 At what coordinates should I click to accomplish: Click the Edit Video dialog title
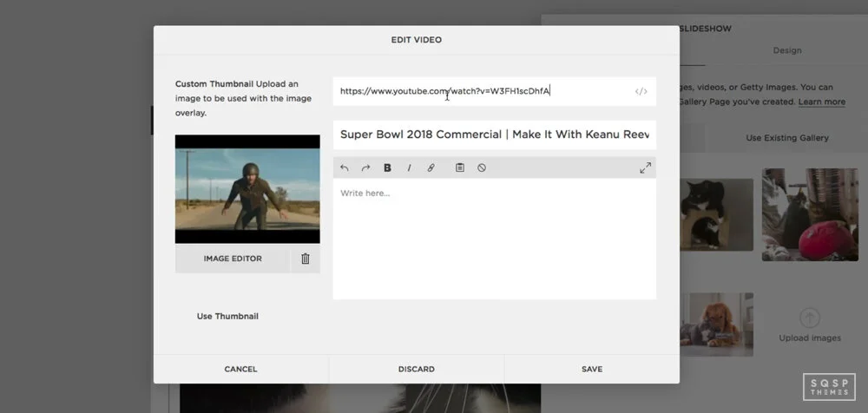pos(417,40)
